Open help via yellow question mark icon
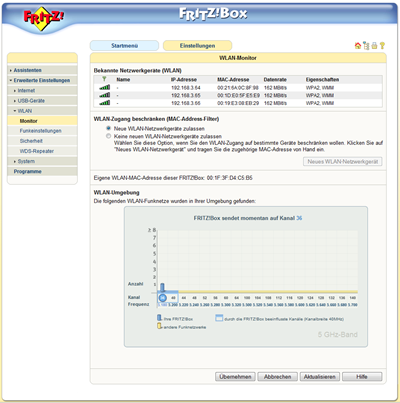This screenshot has width=400, height=403. click(x=382, y=46)
